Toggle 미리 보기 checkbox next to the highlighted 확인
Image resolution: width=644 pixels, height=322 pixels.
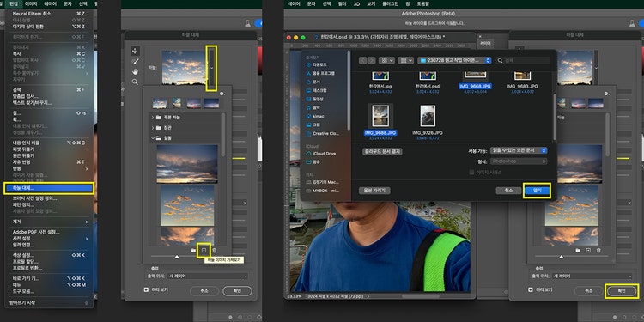[x=531, y=289]
